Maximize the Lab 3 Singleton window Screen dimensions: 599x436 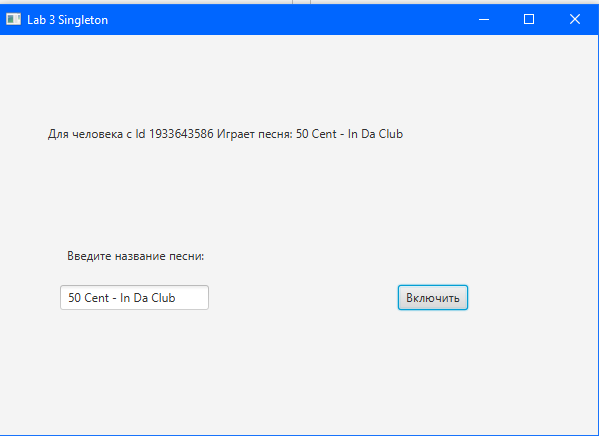tap(529, 19)
